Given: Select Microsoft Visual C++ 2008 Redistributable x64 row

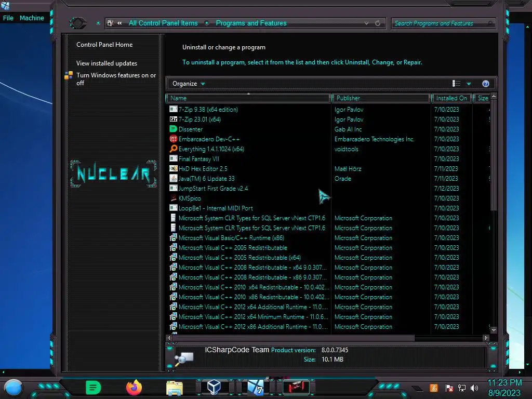Looking at the screenshot, I should [328, 268].
